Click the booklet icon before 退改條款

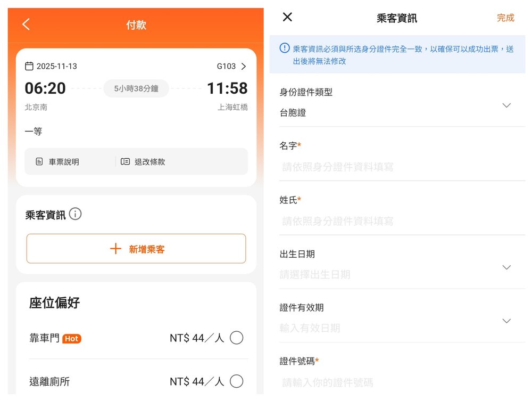point(125,161)
